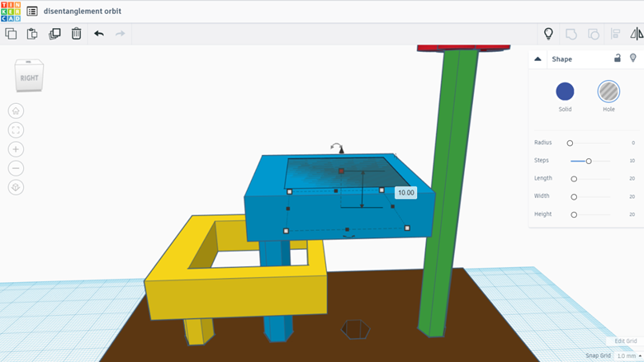
Task: Click the Duplicate and repeat icon
Action: (54, 34)
